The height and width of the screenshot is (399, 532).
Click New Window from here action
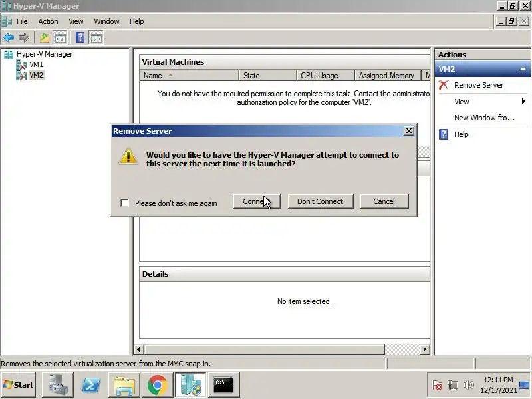484,118
